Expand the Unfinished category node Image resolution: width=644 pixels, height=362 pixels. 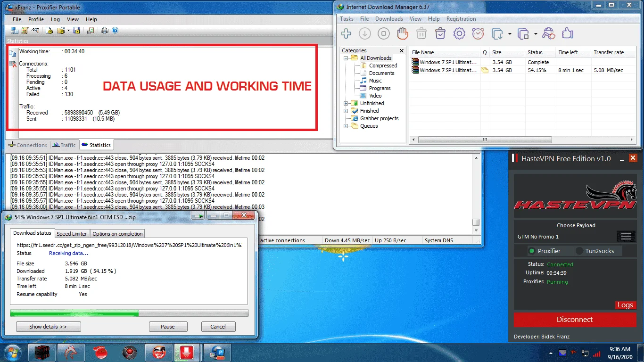point(346,103)
